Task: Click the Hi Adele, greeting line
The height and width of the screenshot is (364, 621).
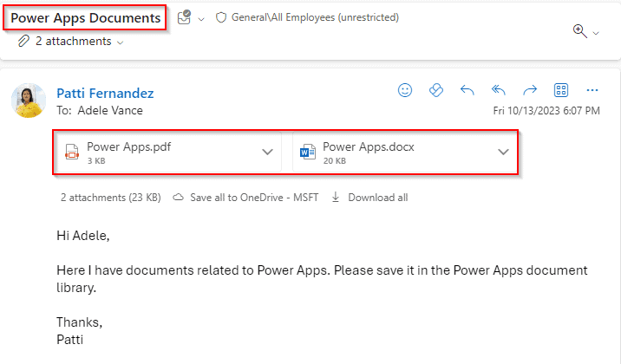Action: pos(82,236)
